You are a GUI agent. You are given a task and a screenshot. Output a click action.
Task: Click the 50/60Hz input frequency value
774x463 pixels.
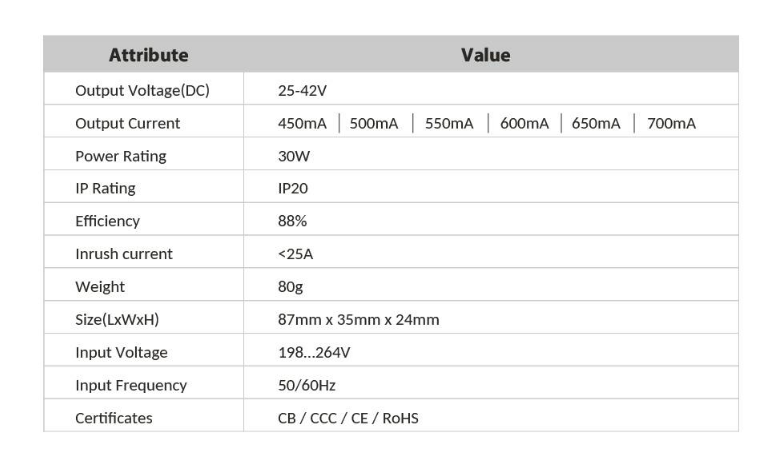307,386
